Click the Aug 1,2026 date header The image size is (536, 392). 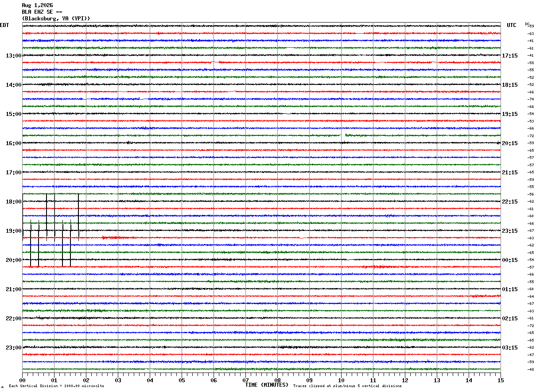point(37,5)
